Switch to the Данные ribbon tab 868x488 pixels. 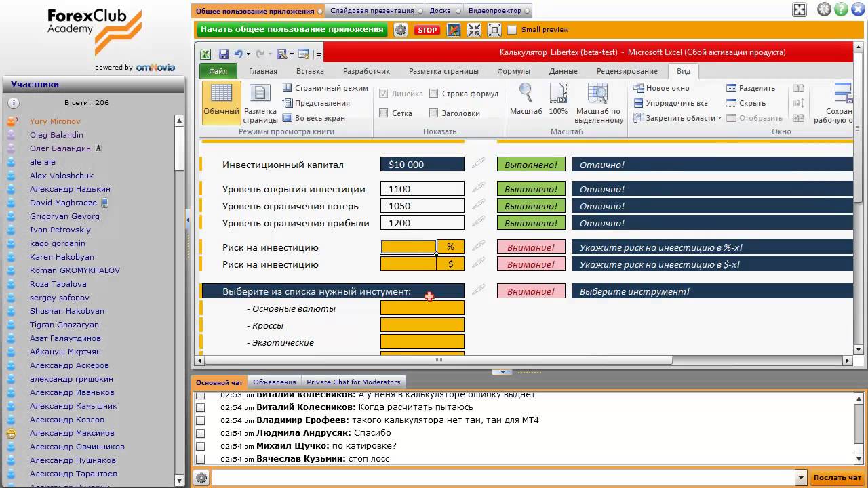(x=564, y=71)
